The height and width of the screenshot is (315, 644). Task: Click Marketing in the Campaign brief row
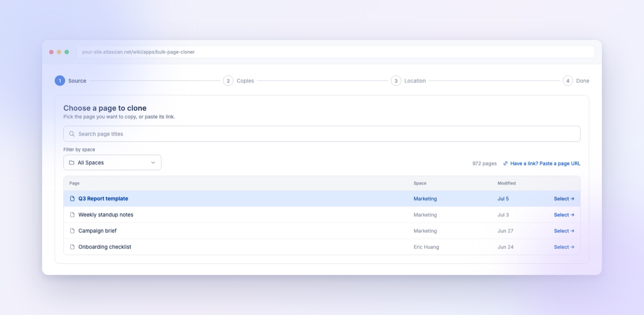coord(425,231)
